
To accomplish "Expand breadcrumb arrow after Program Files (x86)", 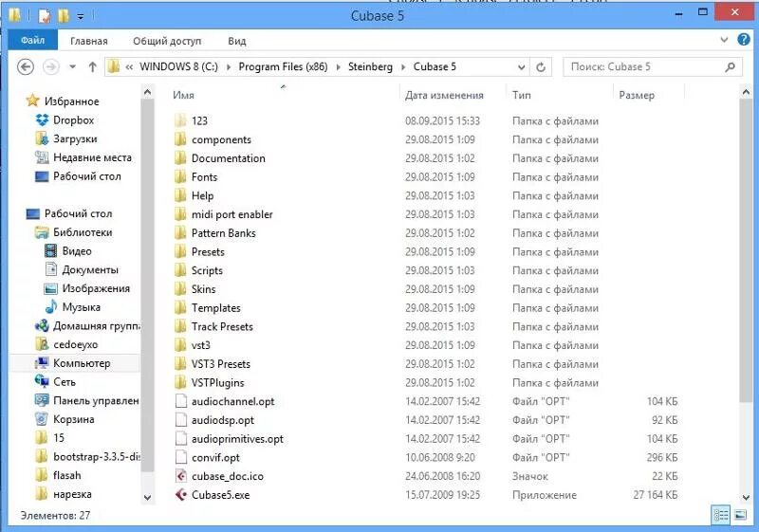I will 338,66.
